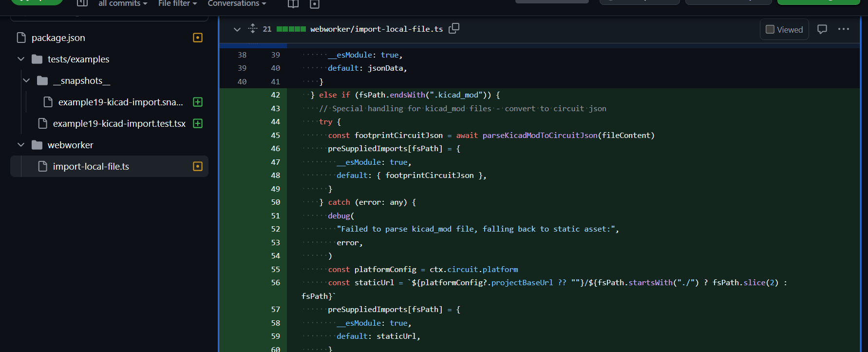Open the file comment speech bubble icon
The width and height of the screenshot is (868, 352).
(x=822, y=29)
